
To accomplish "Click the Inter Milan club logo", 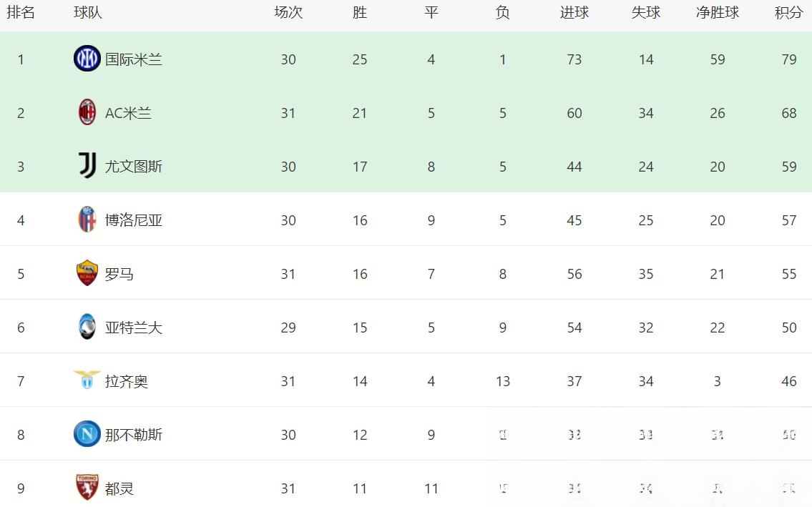I will pos(87,59).
